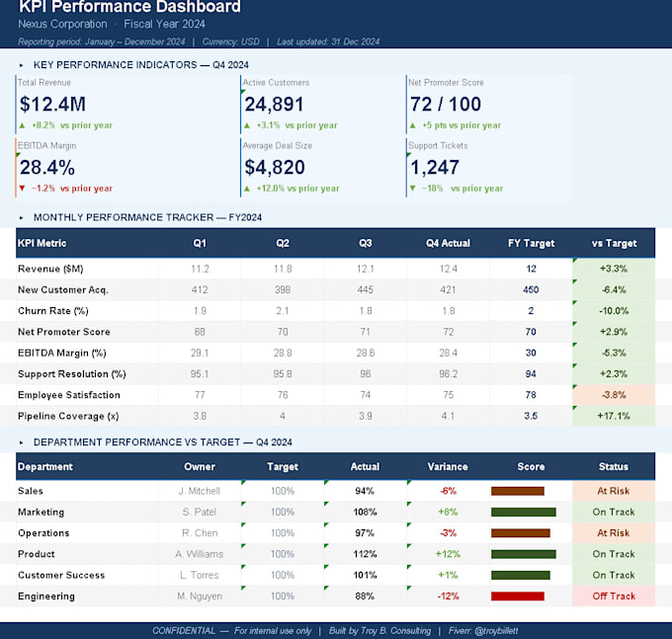Click the triangle marker before Key Performance Indicators
This screenshot has height=639, width=672.
[21, 65]
